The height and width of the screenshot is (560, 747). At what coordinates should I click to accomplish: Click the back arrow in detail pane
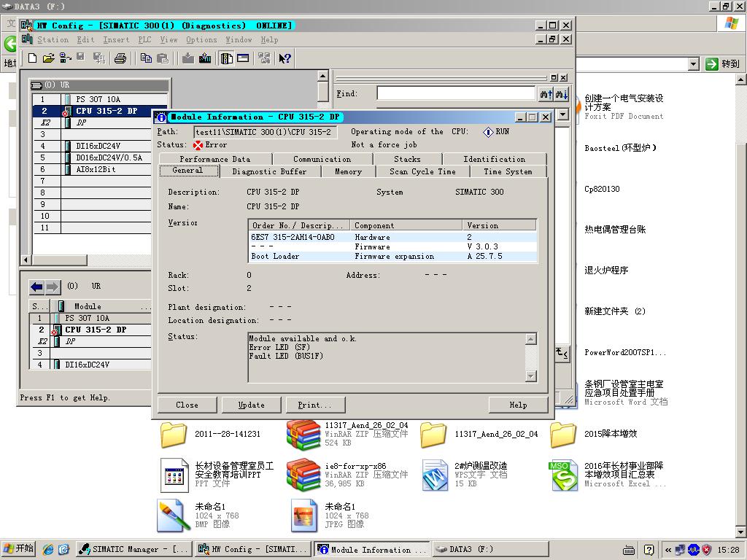pos(36,287)
